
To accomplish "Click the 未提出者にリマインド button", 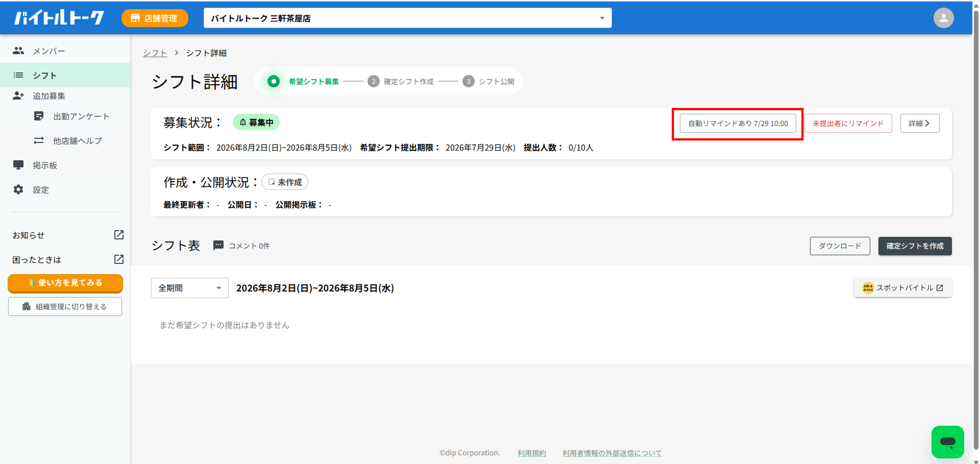I will (848, 123).
